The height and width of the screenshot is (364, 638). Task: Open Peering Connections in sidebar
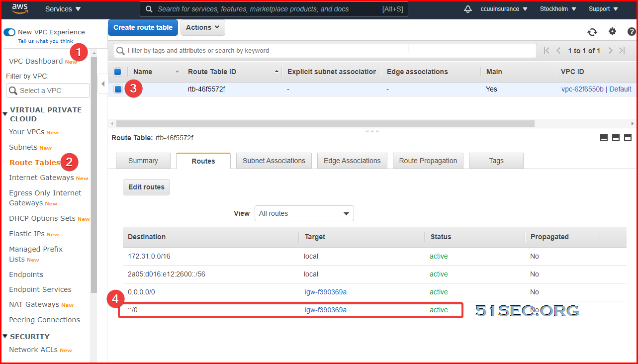[44, 320]
